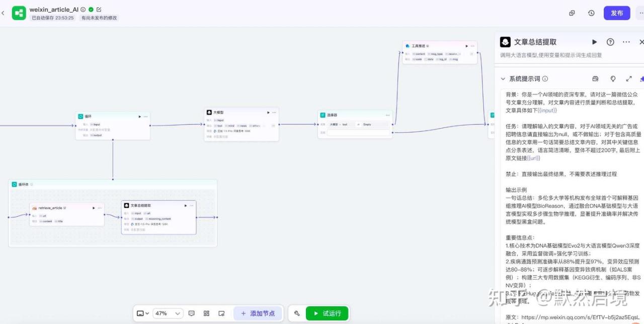Open the 大模型 node more options
This screenshot has height=324, width=644.
coord(275,112)
